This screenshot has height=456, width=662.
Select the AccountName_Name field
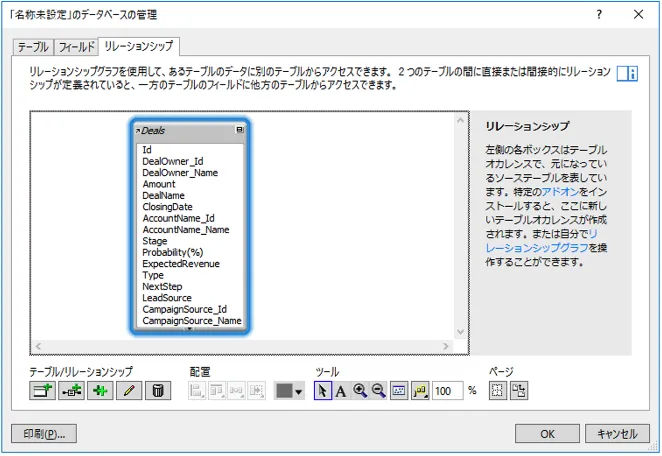186,230
